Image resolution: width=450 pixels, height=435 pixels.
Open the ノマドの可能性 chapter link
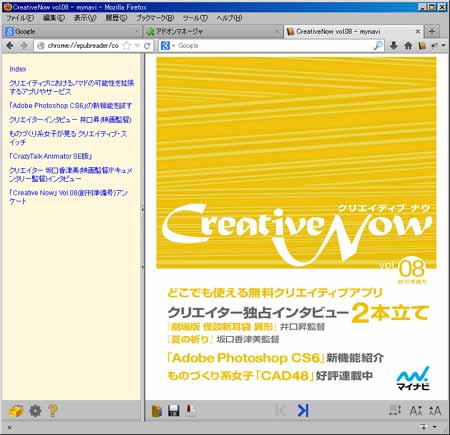pos(71,87)
